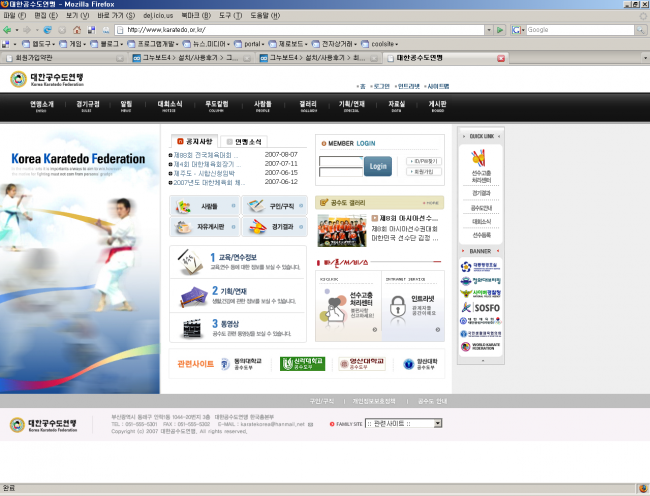Click the 교육/연수정보 notepad icon
Screen dimensions: 650x496
(x=189, y=262)
